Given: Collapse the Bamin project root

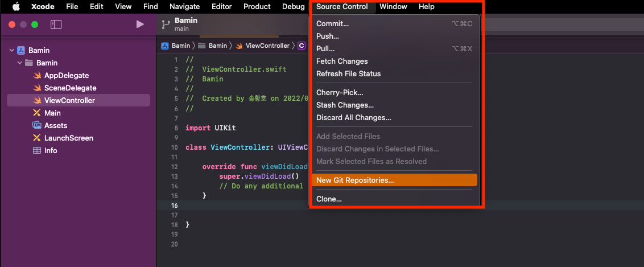Looking at the screenshot, I should pos(11,51).
